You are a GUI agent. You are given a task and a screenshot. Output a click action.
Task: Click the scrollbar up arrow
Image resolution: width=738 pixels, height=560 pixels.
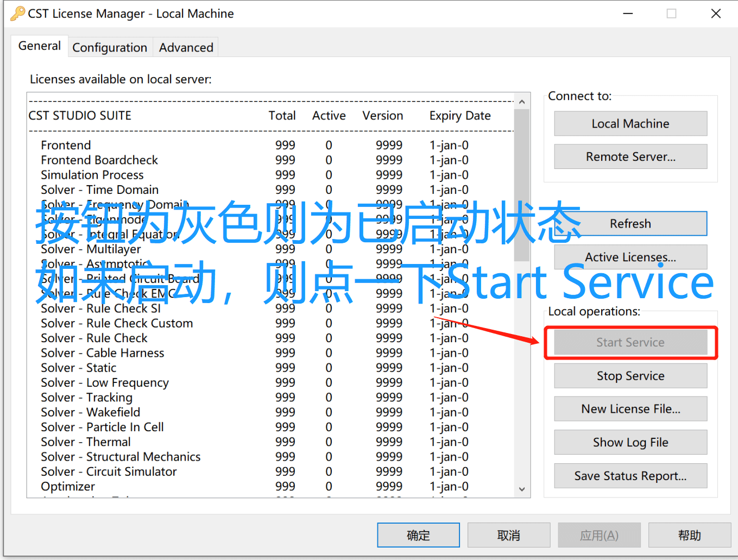(x=521, y=101)
